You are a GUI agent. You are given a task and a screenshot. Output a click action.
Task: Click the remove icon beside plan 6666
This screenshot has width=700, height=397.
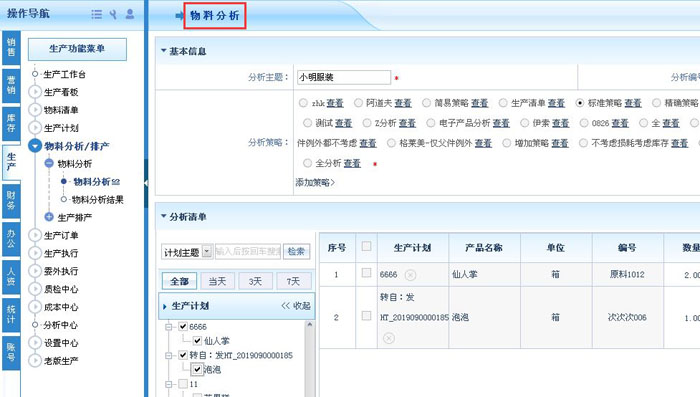410,275
